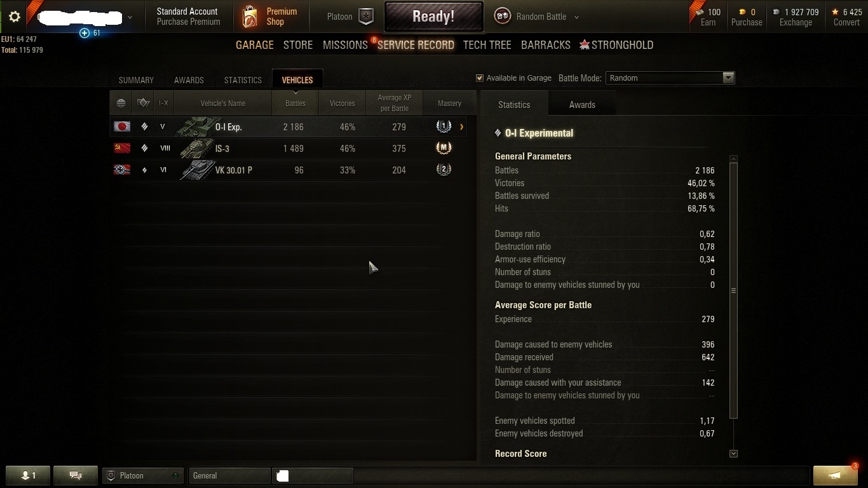Open the Random Battle type dropdown
This screenshot has width=868, height=488.
point(576,17)
